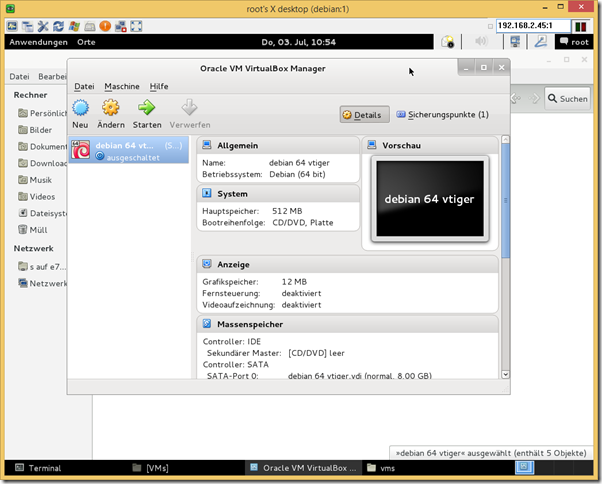The width and height of the screenshot is (602, 484).
Task: Click the Allgemein section header
Action: click(278, 145)
